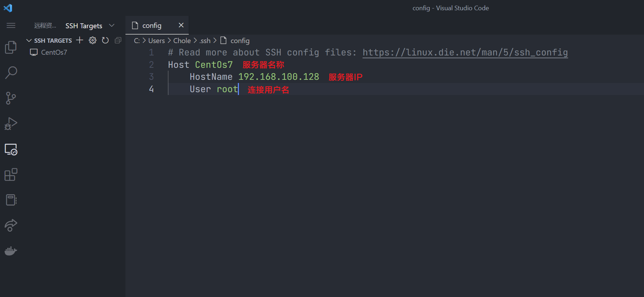Image resolution: width=644 pixels, height=297 pixels.
Task: Switch to the config editor tab
Action: pyautogui.click(x=152, y=25)
